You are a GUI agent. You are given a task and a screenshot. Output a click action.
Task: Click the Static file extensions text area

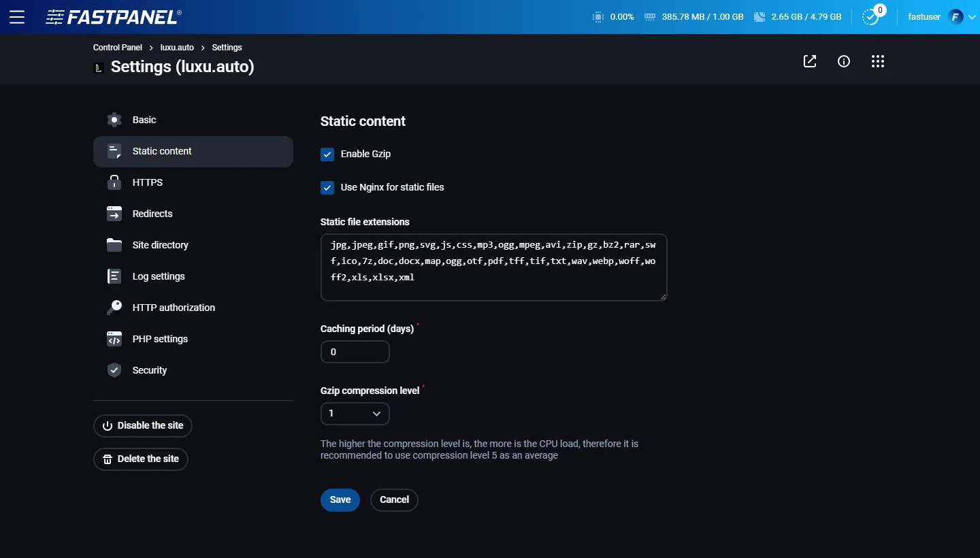tap(494, 267)
